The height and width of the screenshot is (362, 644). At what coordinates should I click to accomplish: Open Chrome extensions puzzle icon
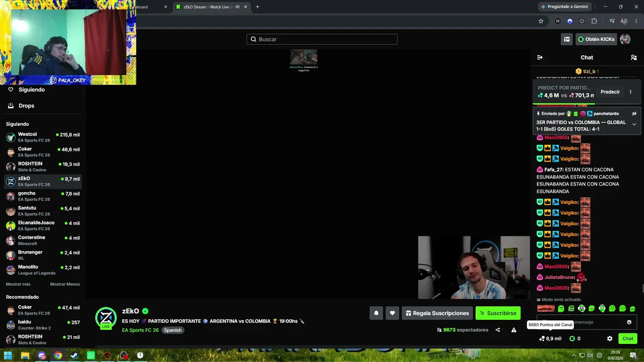tap(594, 21)
